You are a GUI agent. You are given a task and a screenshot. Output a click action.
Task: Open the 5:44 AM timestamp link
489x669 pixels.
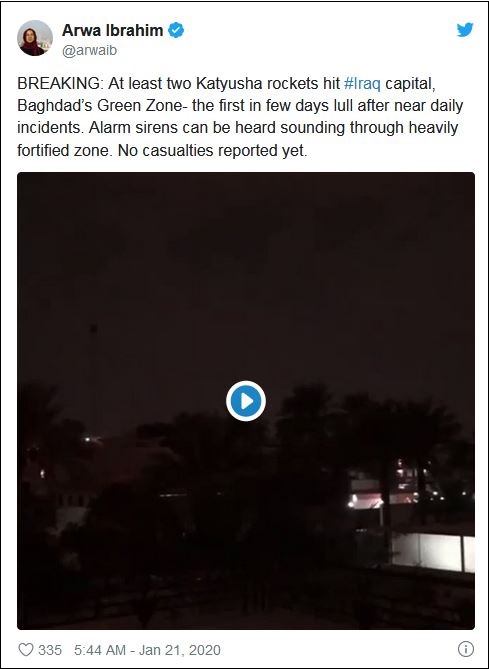click(x=100, y=650)
